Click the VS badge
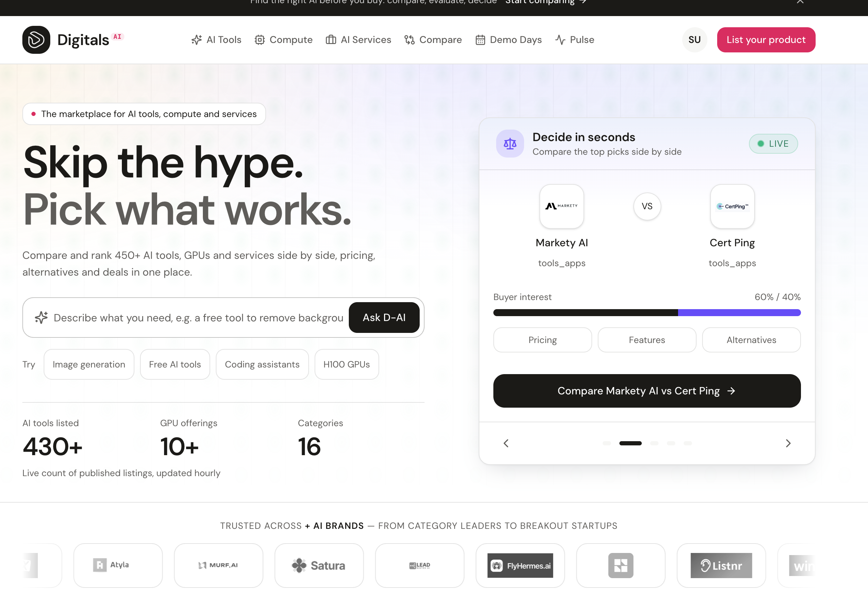Image resolution: width=868 pixels, height=612 pixels. point(647,206)
